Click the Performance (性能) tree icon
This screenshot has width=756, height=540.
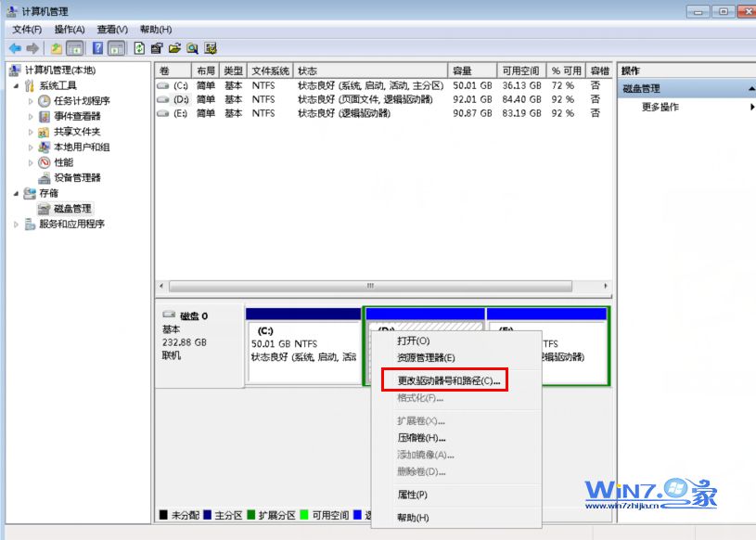pos(44,162)
